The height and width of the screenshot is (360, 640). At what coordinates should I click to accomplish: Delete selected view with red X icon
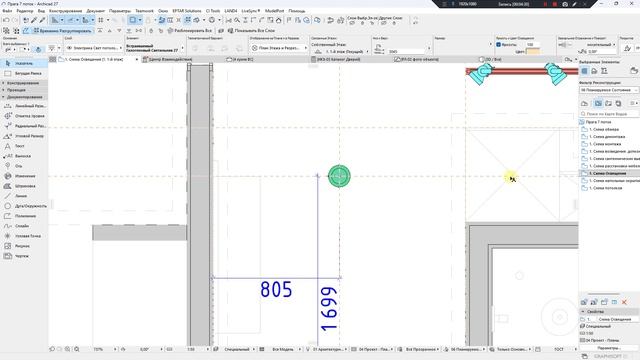(624, 302)
